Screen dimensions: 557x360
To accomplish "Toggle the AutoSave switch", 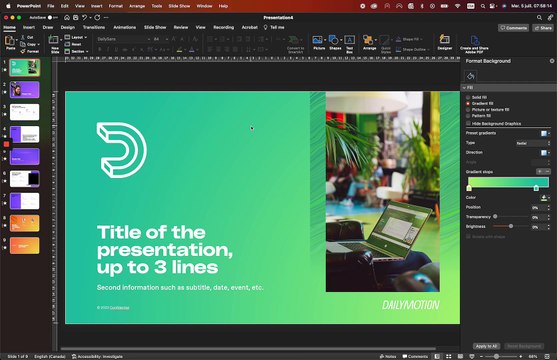I will (x=52, y=17).
